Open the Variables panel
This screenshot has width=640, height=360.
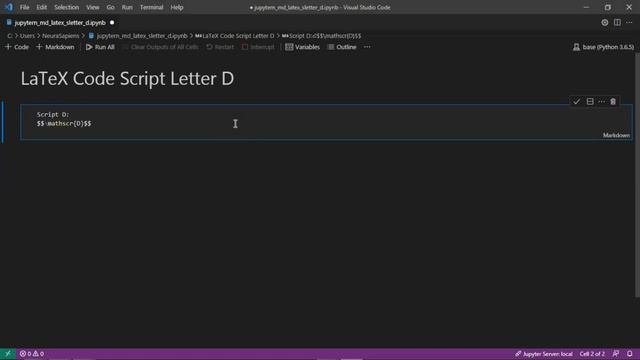pyautogui.click(x=302, y=47)
